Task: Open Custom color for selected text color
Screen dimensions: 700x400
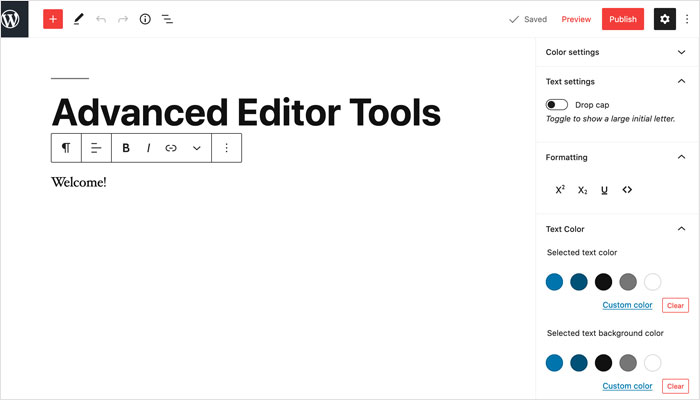Action: (x=627, y=305)
